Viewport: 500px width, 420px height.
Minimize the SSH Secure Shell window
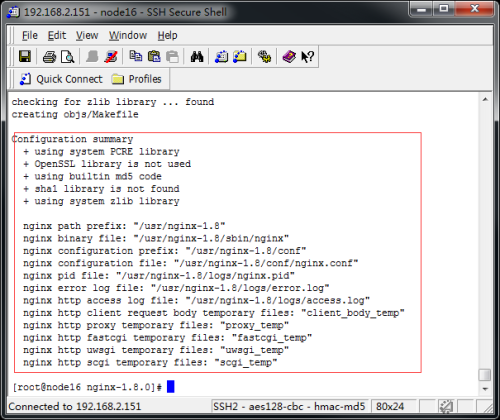[x=421, y=9]
